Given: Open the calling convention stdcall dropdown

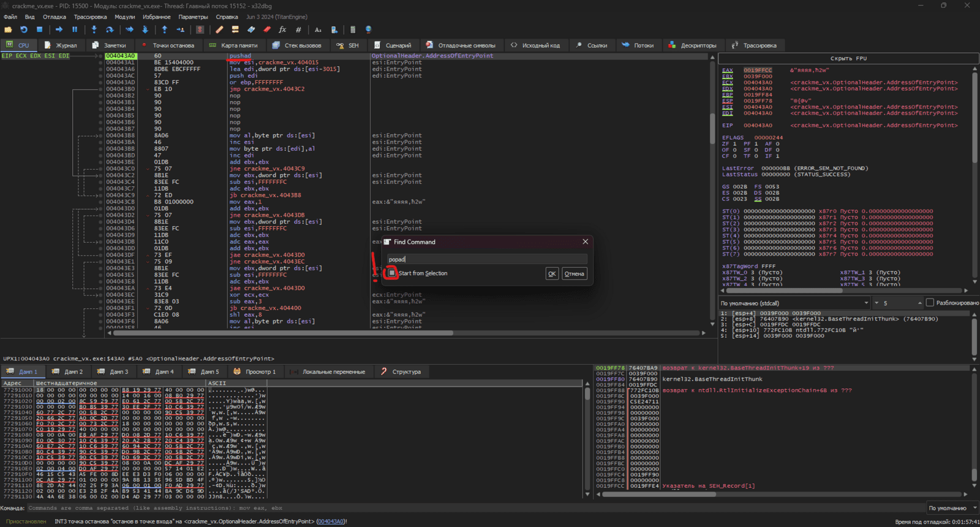Looking at the screenshot, I should [x=794, y=303].
